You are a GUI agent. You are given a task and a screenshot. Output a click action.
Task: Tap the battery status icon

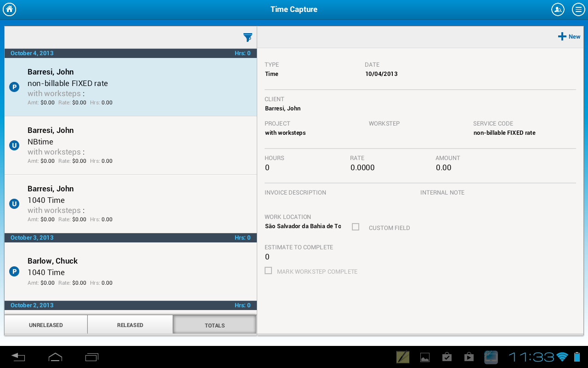pyautogui.click(x=577, y=357)
